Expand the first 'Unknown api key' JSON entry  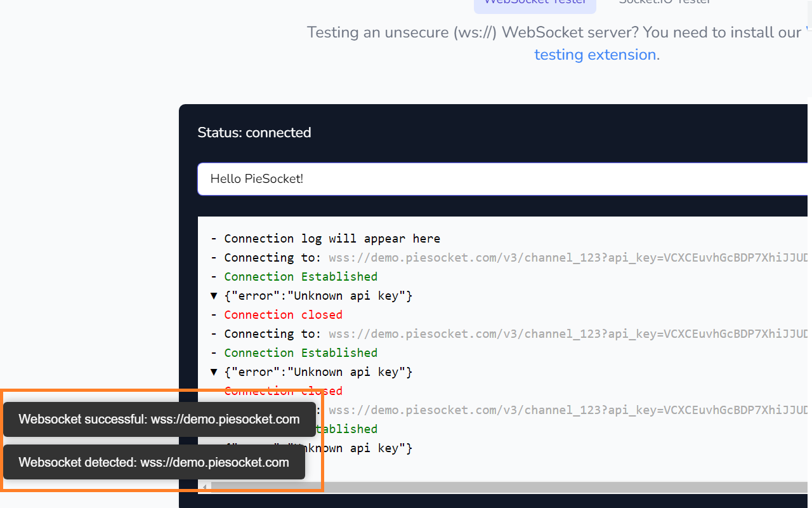(214, 296)
